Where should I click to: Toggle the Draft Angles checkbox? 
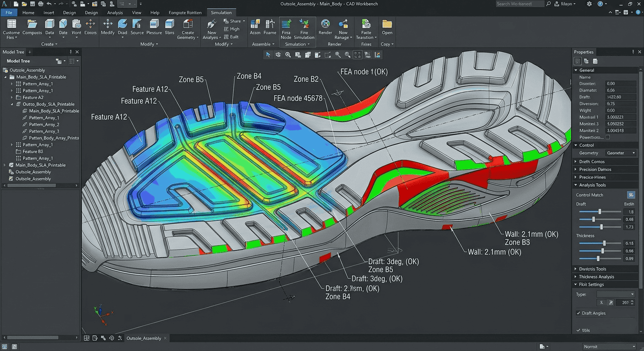[x=579, y=313]
